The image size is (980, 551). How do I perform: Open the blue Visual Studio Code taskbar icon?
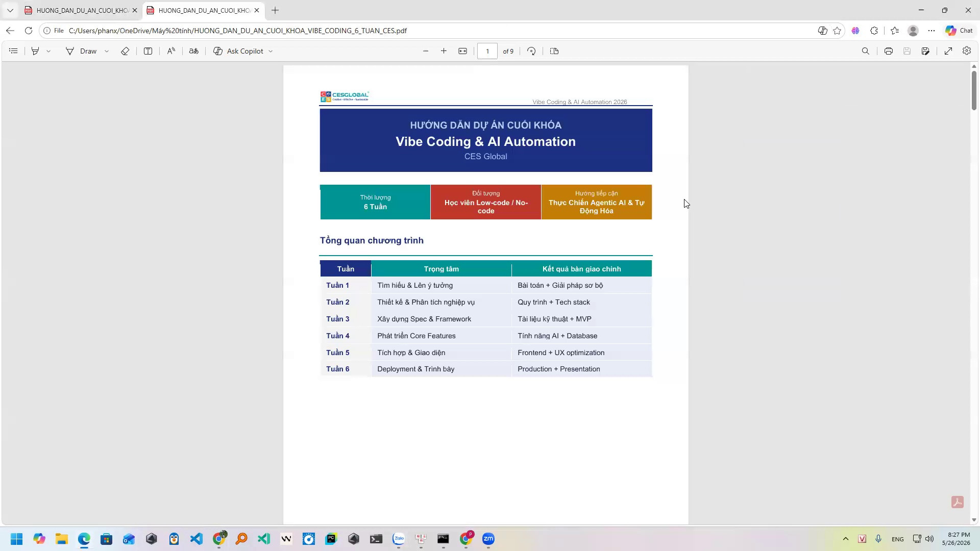pos(197,539)
